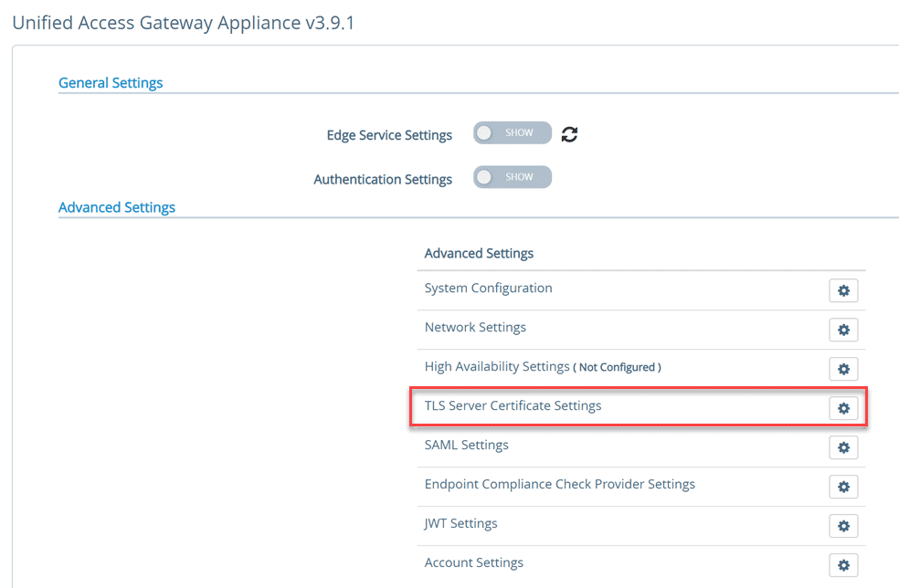Screen dimensions: 899x588
Task: Click the High Availability Settings gear icon
Action: click(x=843, y=369)
